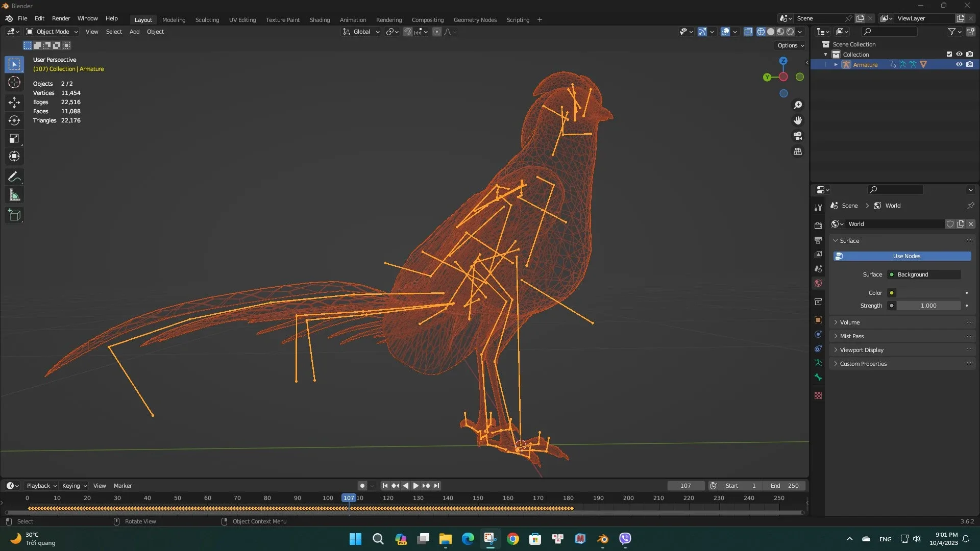Open the Scene properties tab

(818, 268)
